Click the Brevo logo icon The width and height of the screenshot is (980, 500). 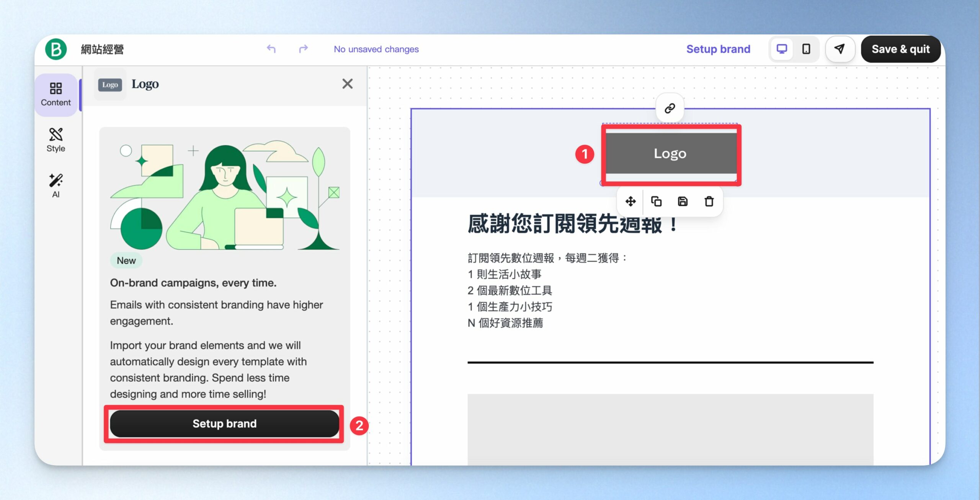56,49
